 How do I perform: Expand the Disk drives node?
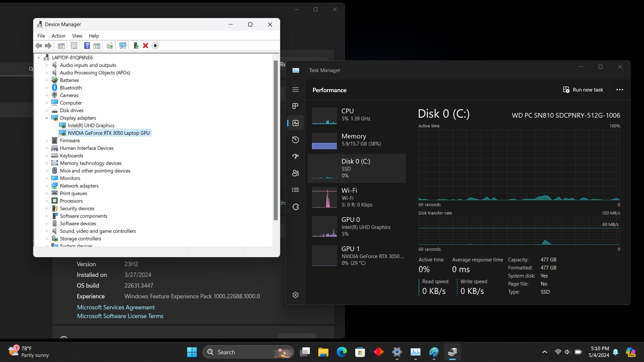pos(47,110)
